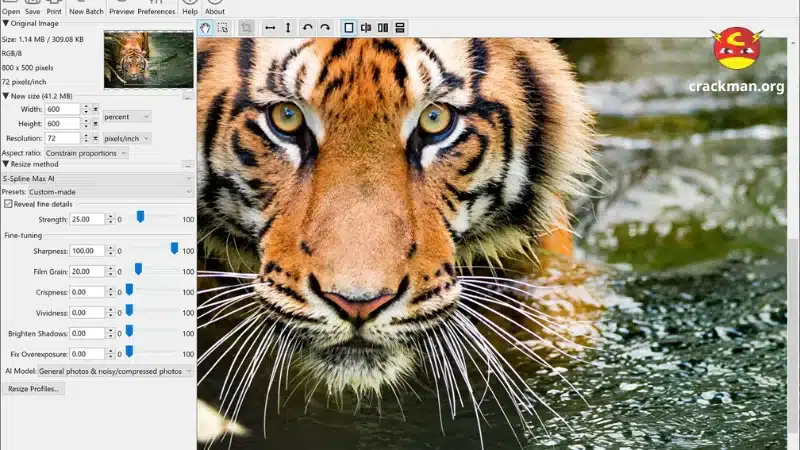The height and width of the screenshot is (450, 800).
Task: Open the Resize method options ellipsis button
Action: point(188,165)
